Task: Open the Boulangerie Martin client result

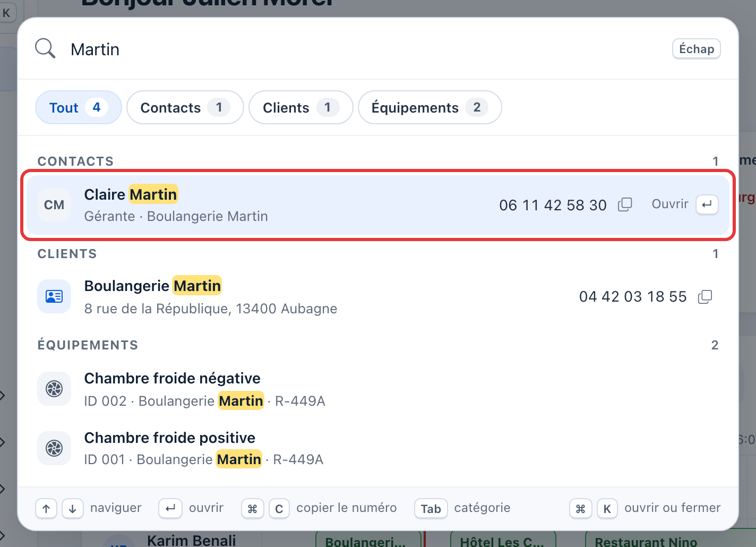Action: (378, 296)
